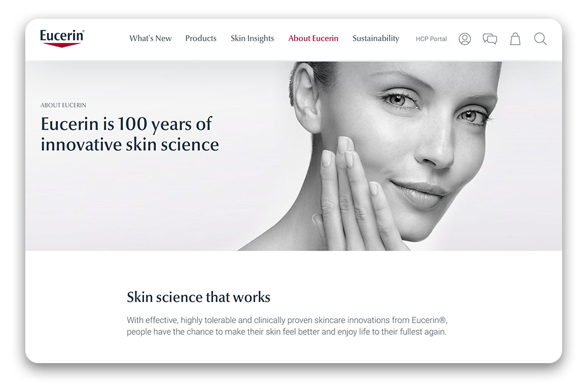588x389 pixels.
Task: Expand the Skin Insights menu
Action: (x=252, y=39)
